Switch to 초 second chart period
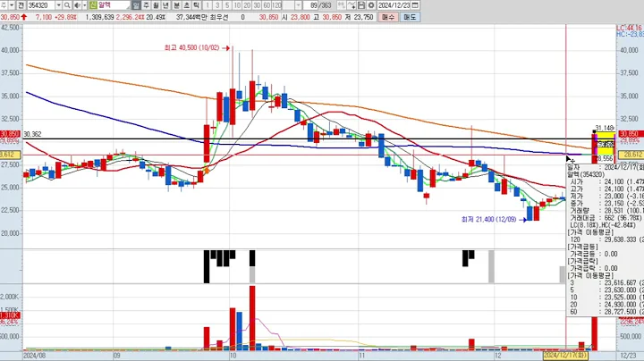 tap(186, 5)
